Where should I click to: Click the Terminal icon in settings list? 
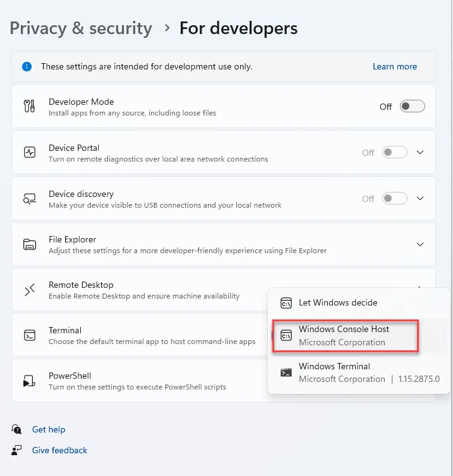29,335
